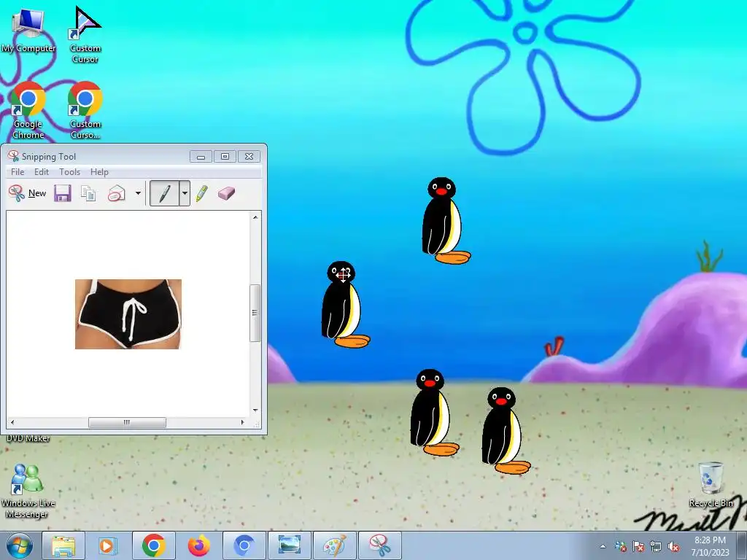The image size is (747, 560).
Task: Click the penguin under the move cursor
Action: pyautogui.click(x=345, y=305)
